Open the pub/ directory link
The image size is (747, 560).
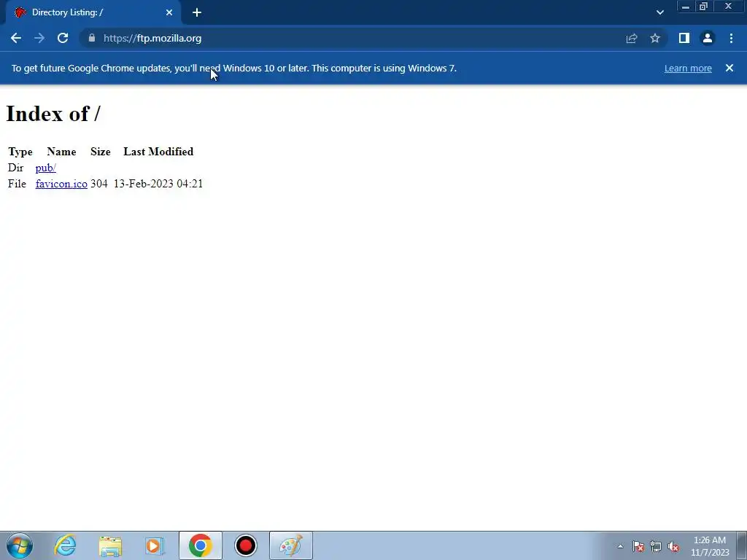(x=46, y=168)
